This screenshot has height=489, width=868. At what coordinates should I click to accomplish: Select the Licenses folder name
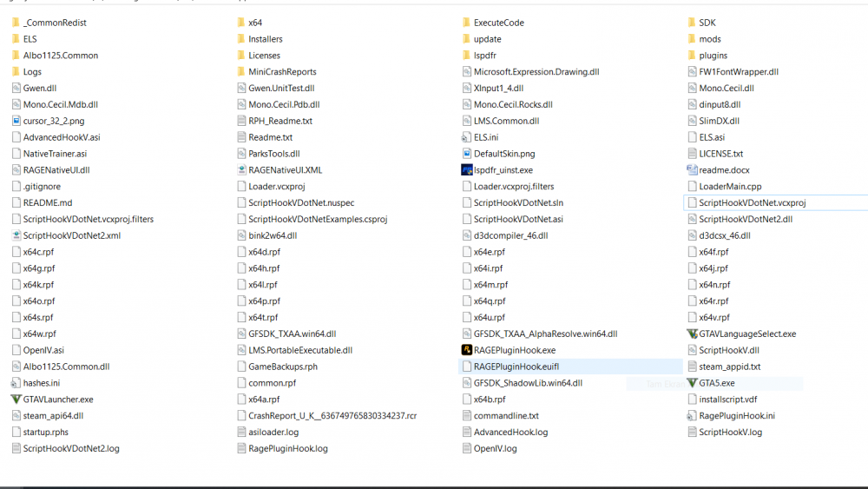pos(264,56)
